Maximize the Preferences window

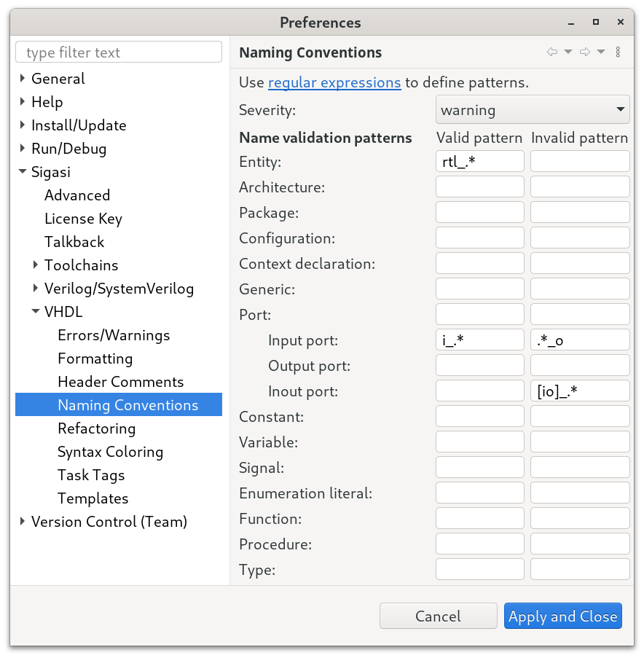point(596,22)
